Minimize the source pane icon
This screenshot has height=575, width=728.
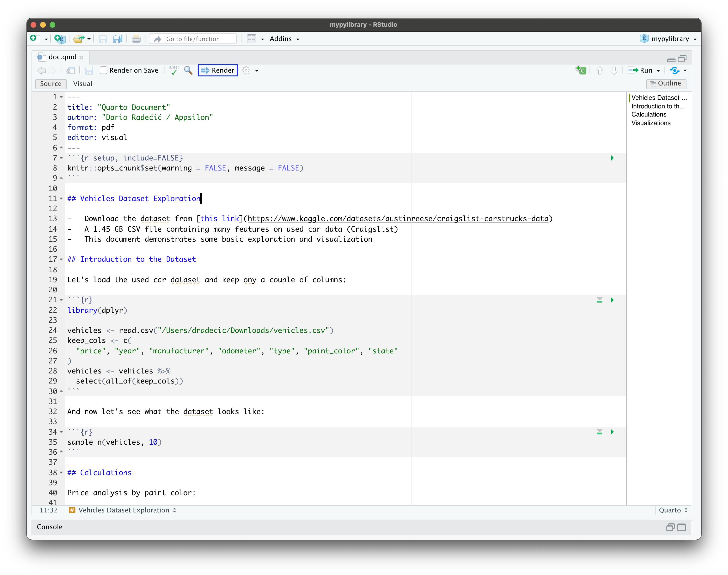(x=671, y=60)
